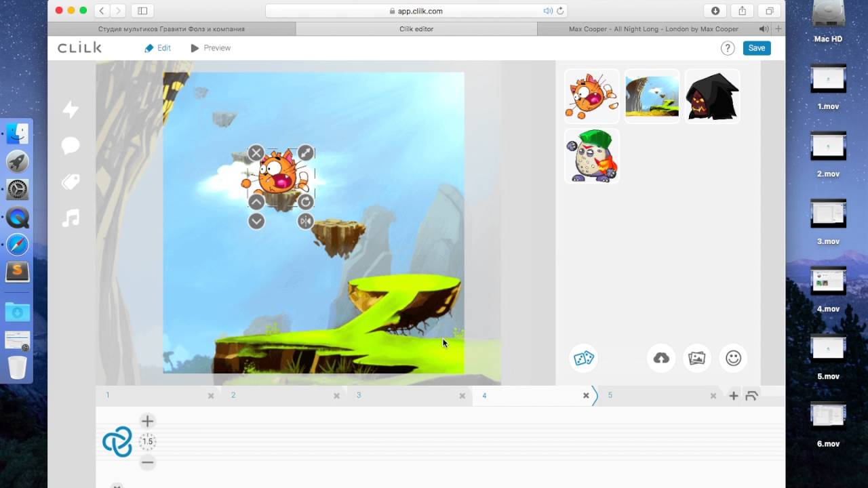The image size is (868, 488).
Task: Open the lightning actions panel
Action: [x=71, y=109]
